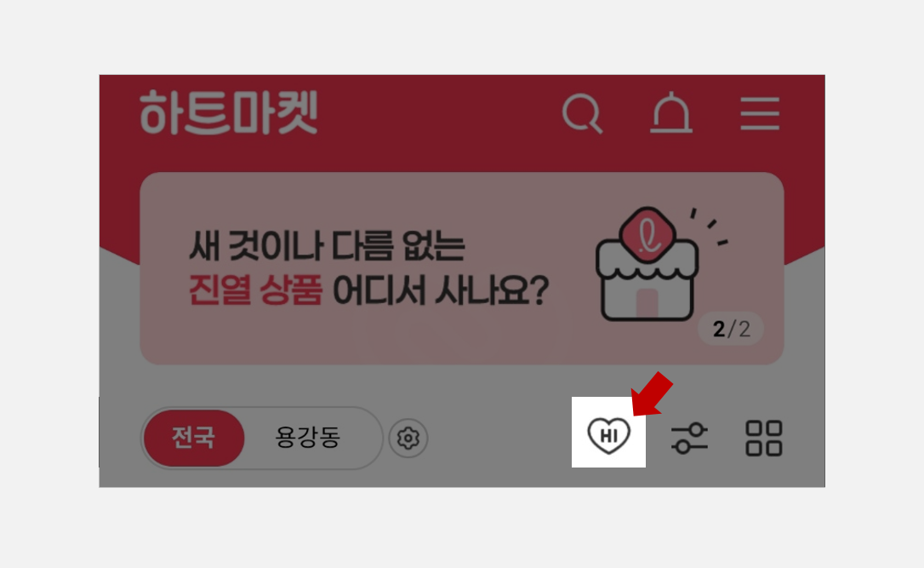
Task: Open notifications via the bell icon
Action: click(671, 112)
